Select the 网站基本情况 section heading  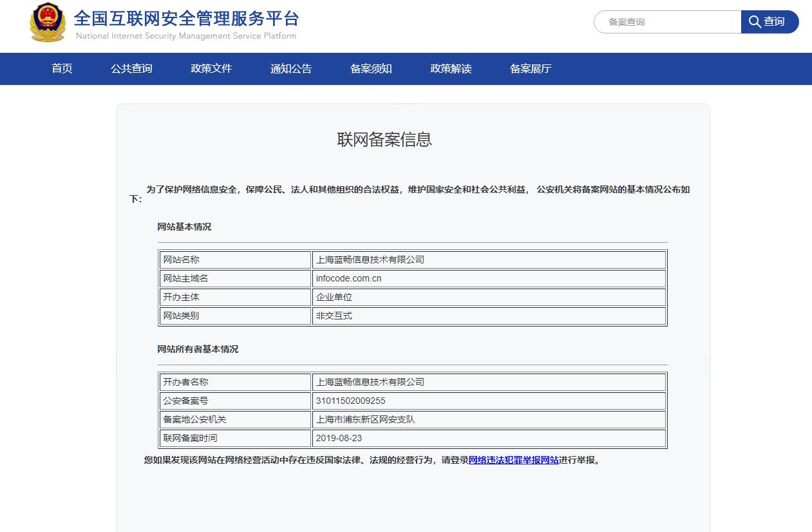point(184,227)
